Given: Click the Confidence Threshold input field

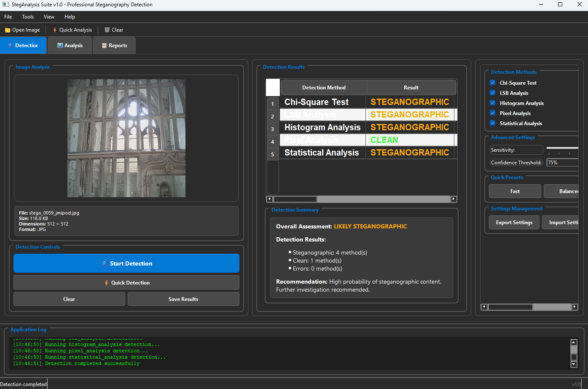Looking at the screenshot, I should click(x=562, y=163).
